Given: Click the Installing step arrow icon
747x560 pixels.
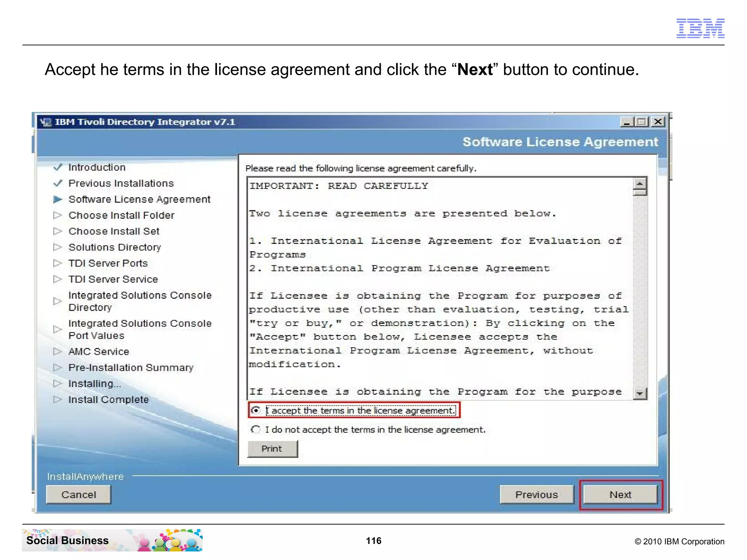Looking at the screenshot, I should click(x=58, y=384).
